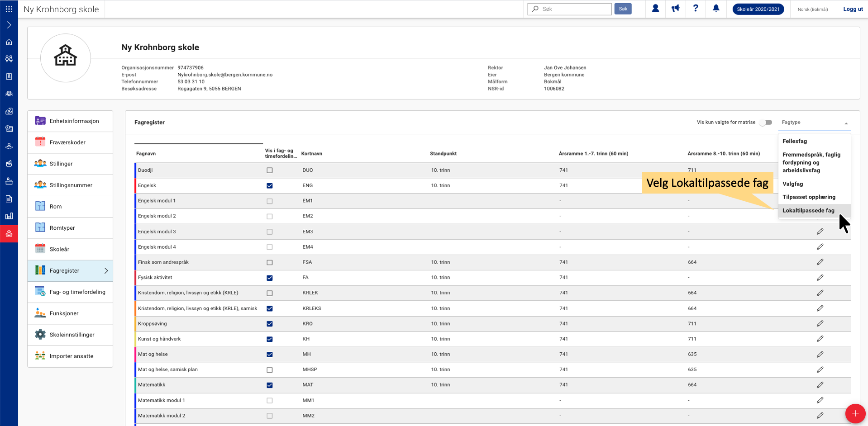
Task: Toggle 'Vis kun valgte for matrise' switch
Action: click(x=766, y=123)
